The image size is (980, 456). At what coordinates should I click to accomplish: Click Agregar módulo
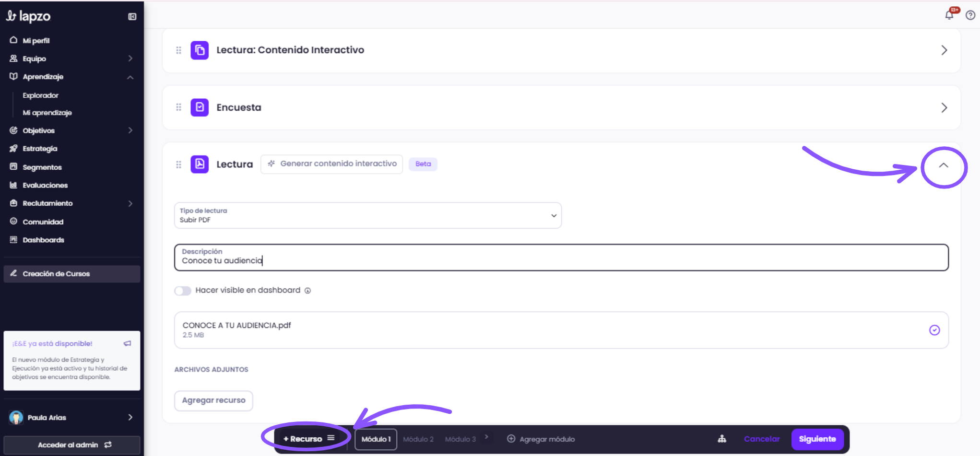[x=541, y=439]
